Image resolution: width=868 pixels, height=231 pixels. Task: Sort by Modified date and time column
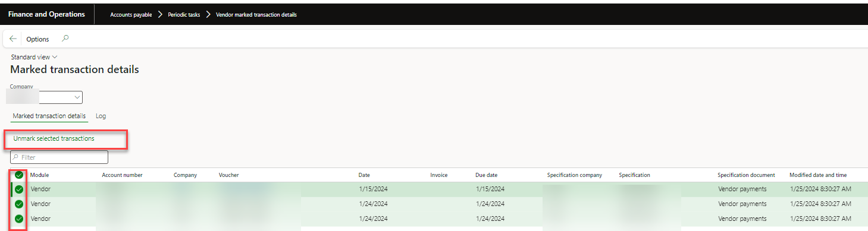[818, 175]
